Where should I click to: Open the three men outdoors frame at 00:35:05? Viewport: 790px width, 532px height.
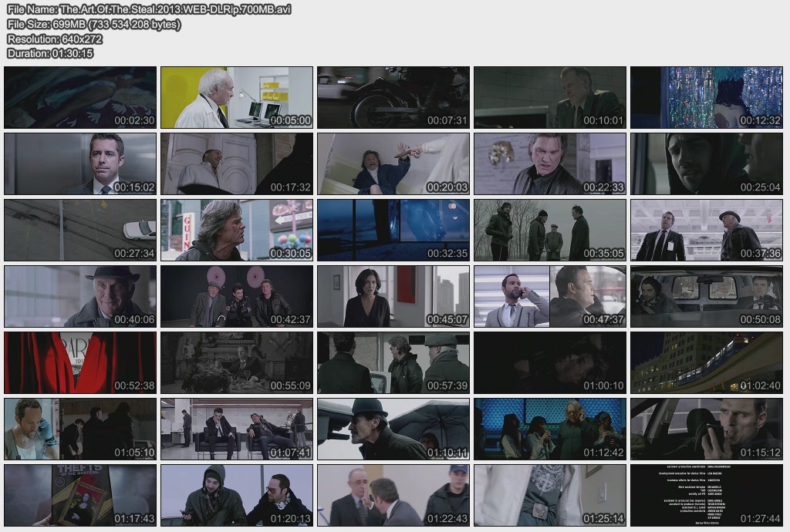[x=549, y=230]
